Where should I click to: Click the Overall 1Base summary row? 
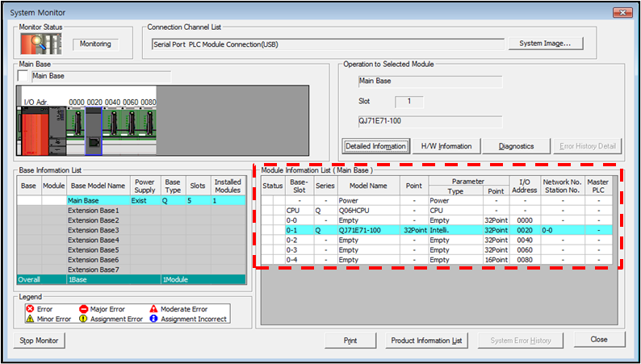tap(132, 280)
